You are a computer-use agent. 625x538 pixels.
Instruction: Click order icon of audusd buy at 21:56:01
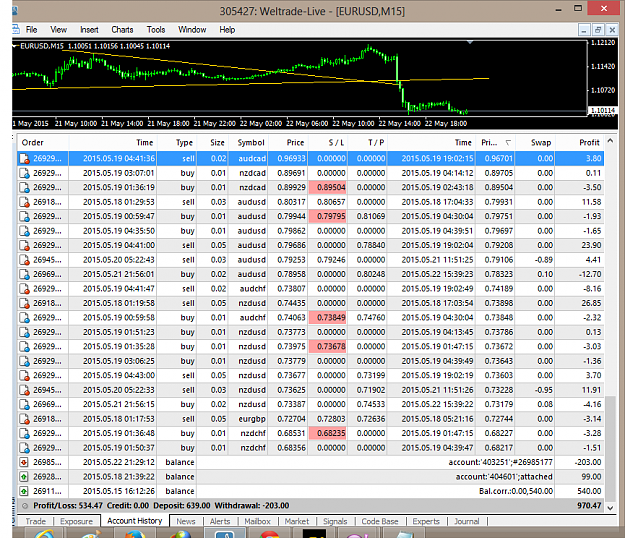25,274
